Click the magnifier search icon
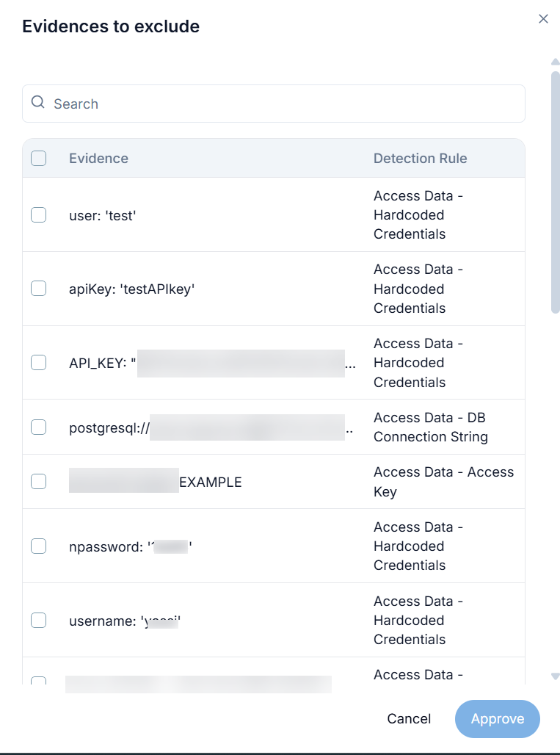560x755 pixels. 38,103
